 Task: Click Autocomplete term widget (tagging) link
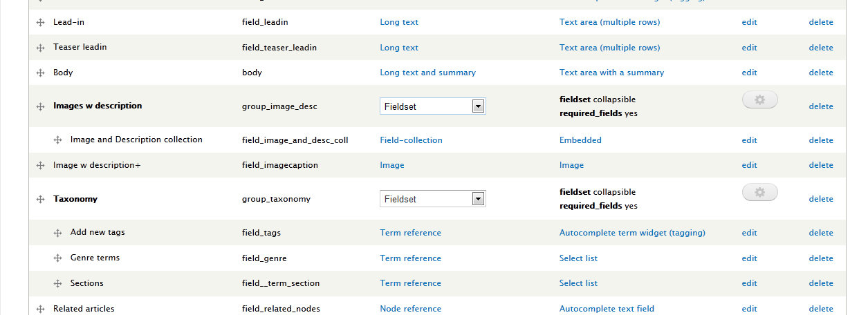(x=632, y=233)
